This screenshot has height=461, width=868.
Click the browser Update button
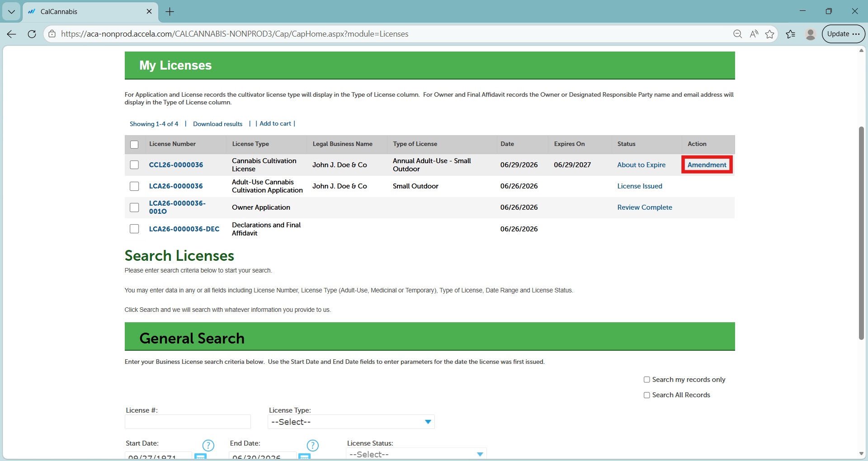coord(843,34)
